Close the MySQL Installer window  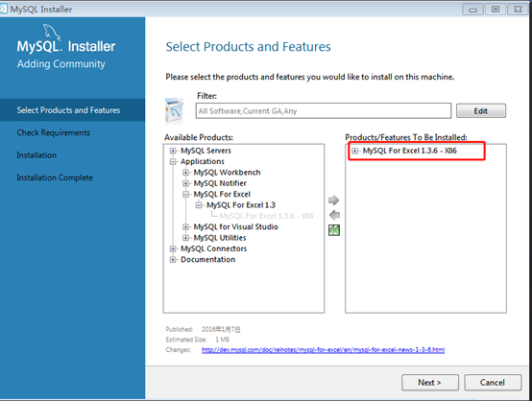pos(518,10)
